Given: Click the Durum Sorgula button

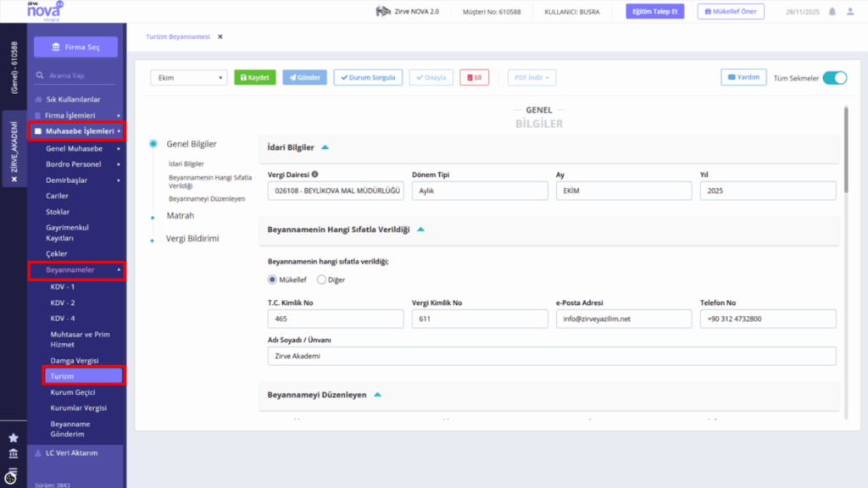Looking at the screenshot, I should [x=368, y=77].
